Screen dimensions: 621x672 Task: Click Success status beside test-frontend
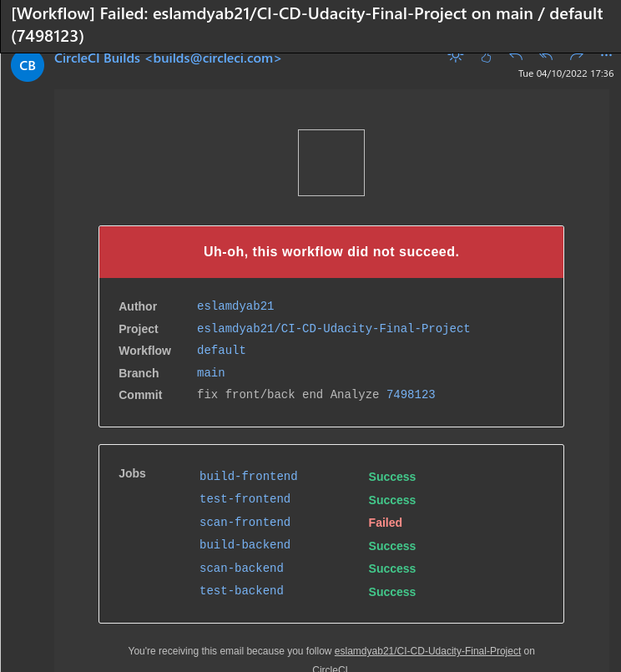click(x=392, y=500)
